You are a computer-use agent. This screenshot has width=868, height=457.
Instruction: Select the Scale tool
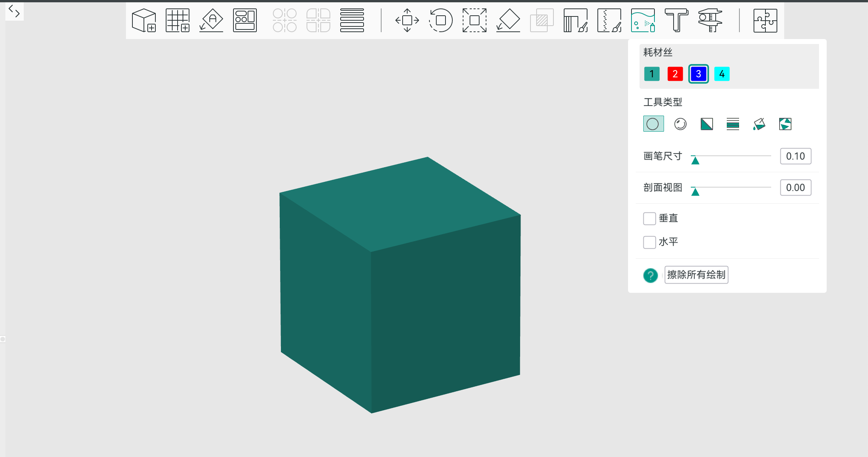click(475, 20)
